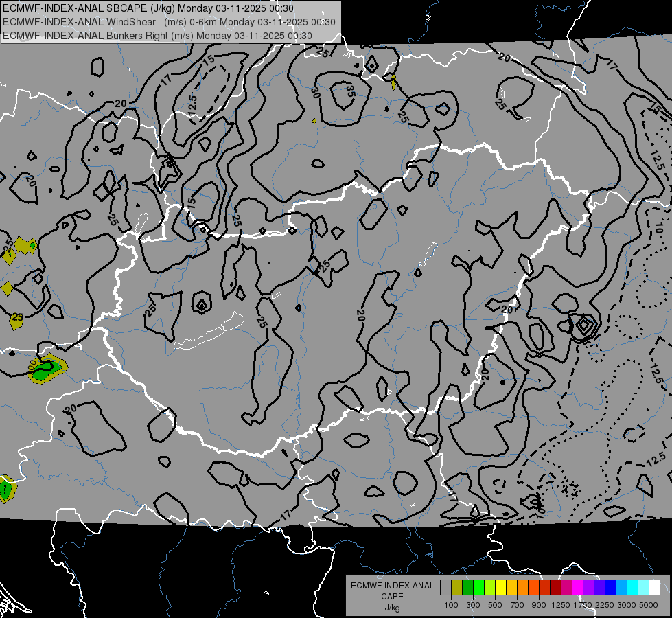Click the legend value 100
672x618 pixels.
tap(451, 605)
